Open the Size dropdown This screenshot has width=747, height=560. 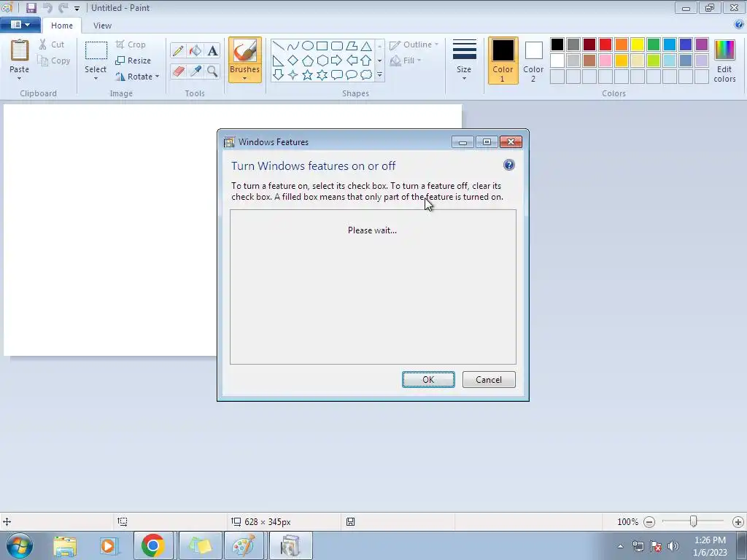[x=464, y=60]
